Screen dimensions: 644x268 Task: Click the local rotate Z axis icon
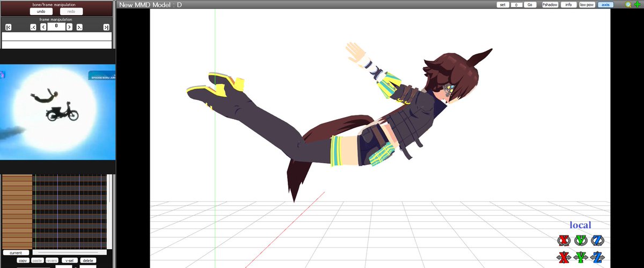pyautogui.click(x=597, y=240)
